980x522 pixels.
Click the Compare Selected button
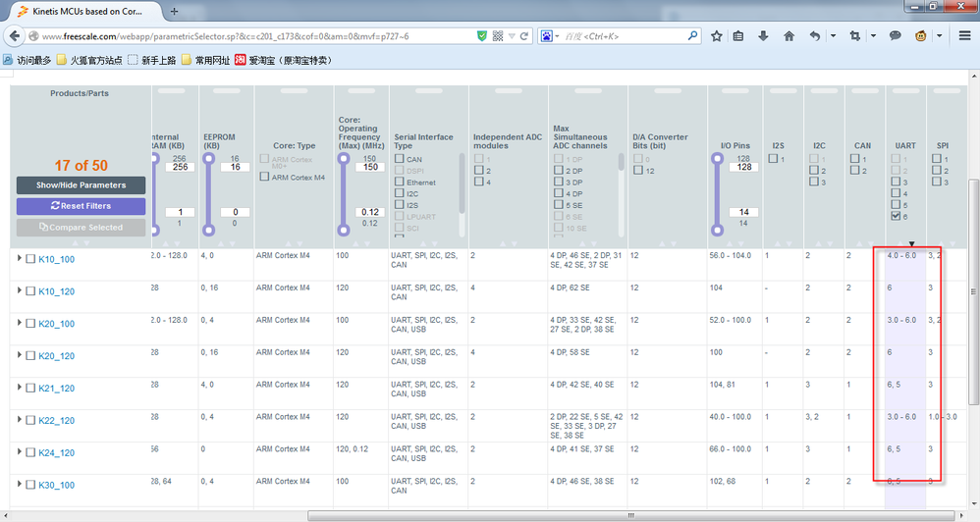coord(81,228)
